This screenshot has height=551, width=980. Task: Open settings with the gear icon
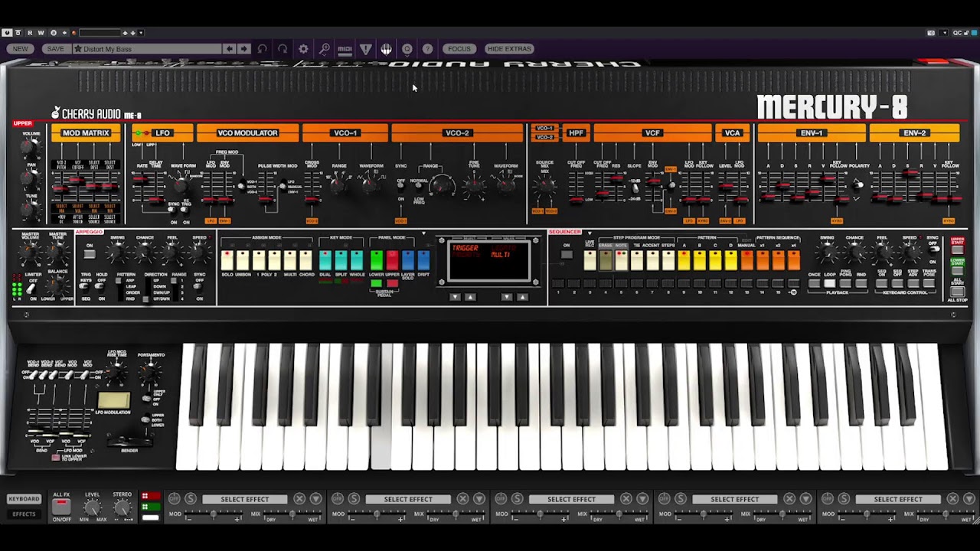[303, 49]
